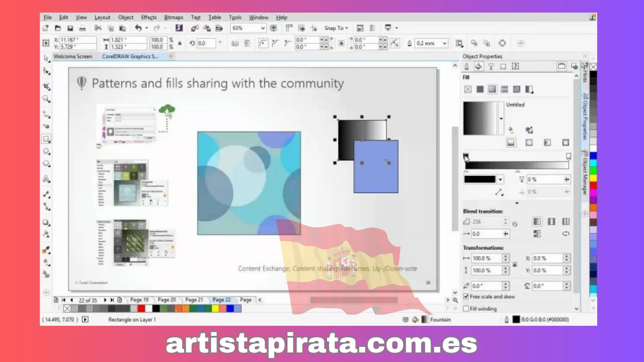Open the Bitmaps menu
The image size is (644, 362).
pos(174,17)
